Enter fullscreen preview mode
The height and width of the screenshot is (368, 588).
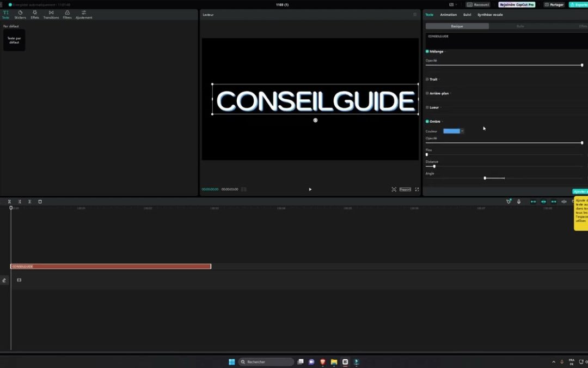pyautogui.click(x=416, y=189)
